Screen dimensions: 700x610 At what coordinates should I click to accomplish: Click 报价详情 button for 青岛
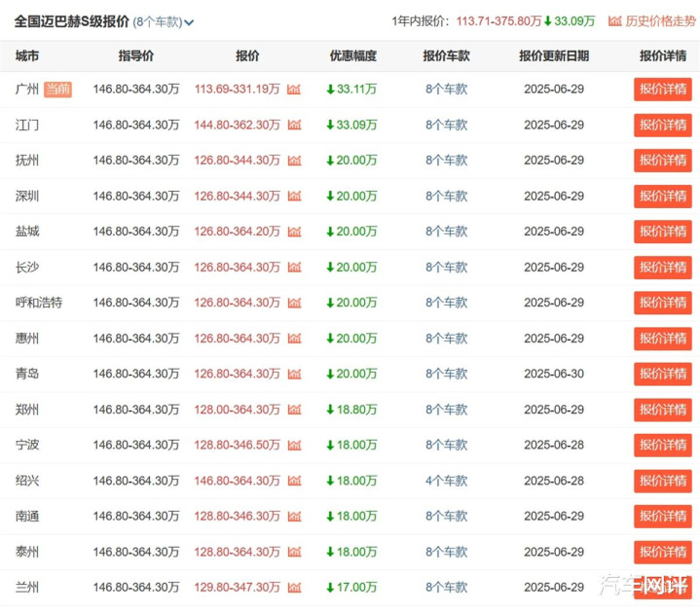662,374
